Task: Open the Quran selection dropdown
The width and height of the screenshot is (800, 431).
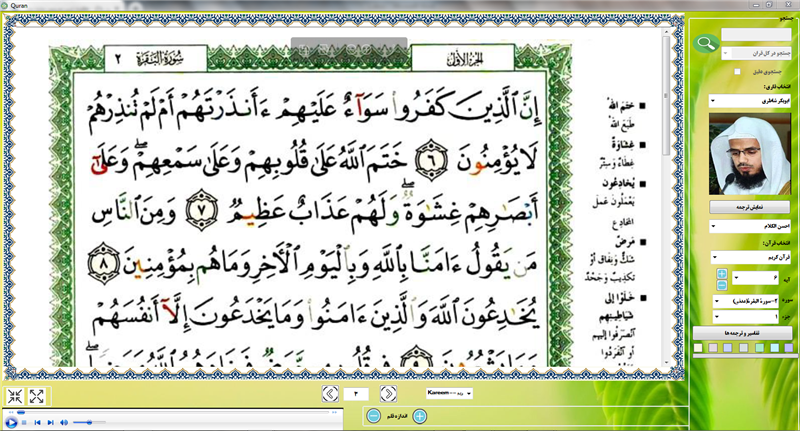Action: [x=751, y=258]
